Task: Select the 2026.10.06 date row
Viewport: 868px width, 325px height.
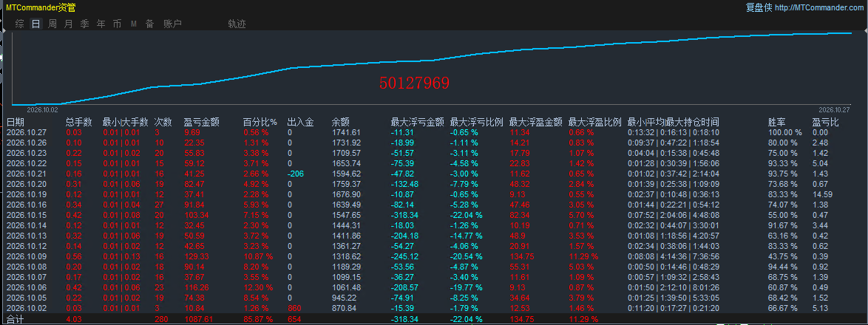Action: [x=434, y=287]
